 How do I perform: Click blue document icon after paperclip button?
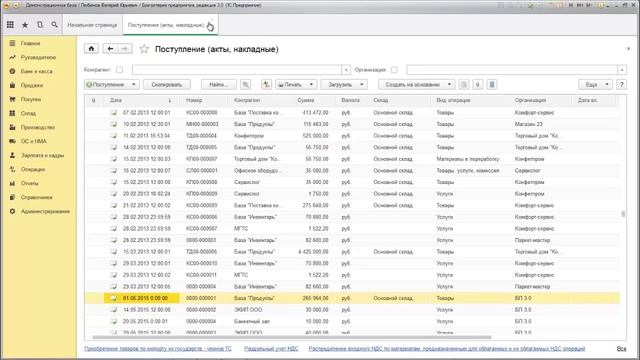492,84
